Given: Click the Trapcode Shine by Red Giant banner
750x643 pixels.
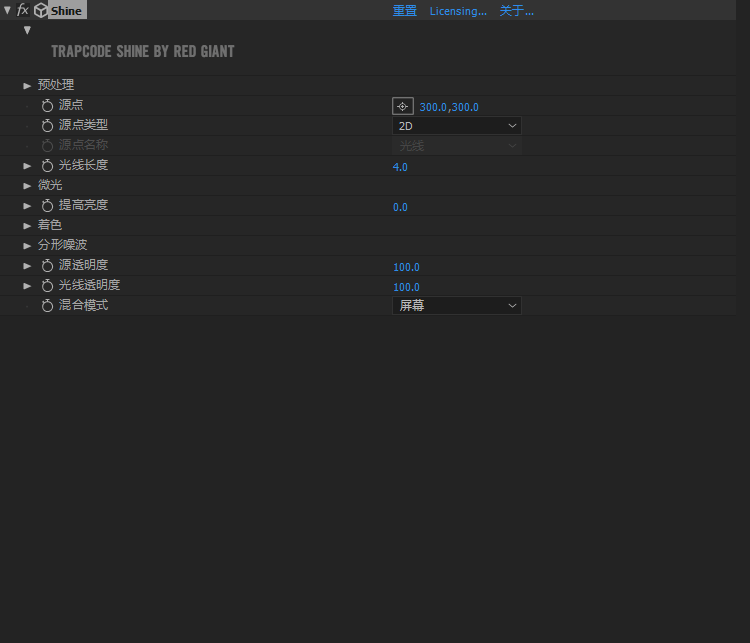Looking at the screenshot, I should [x=143, y=51].
